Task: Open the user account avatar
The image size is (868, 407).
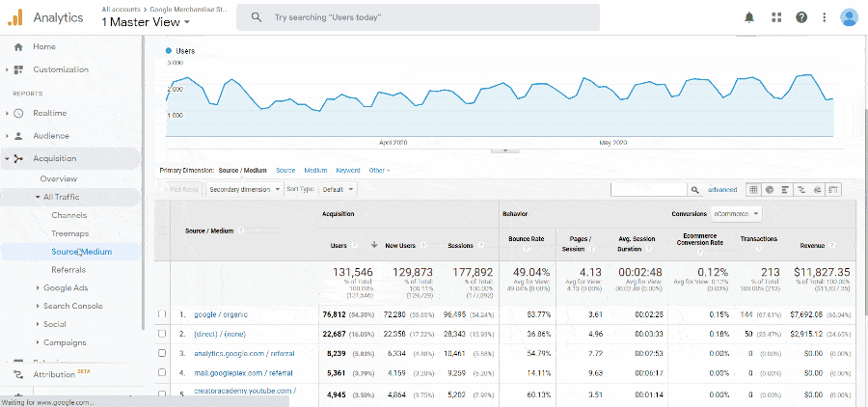Action: tap(849, 17)
